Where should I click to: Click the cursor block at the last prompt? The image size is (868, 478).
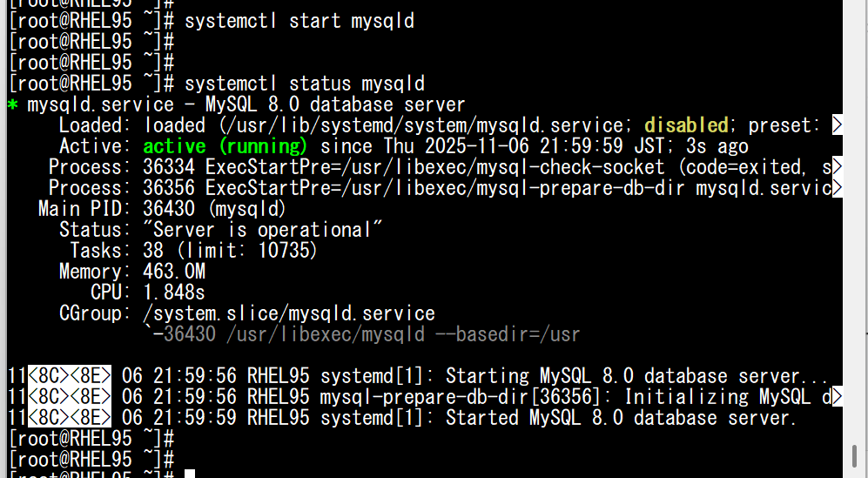[x=190, y=474]
